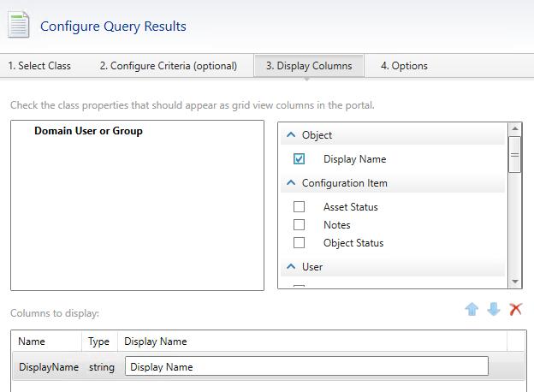
Task: Click the Configure Query Results document icon
Action: 19,25
